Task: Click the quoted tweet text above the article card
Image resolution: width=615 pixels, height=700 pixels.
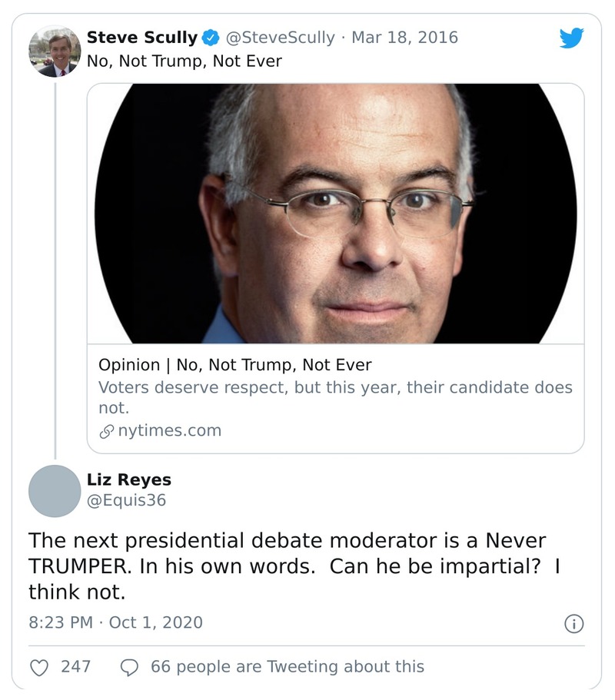Action: (184, 60)
